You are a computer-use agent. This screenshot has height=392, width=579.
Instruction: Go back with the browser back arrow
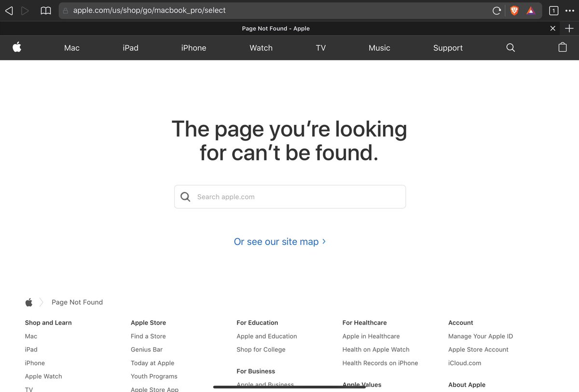[x=9, y=10]
